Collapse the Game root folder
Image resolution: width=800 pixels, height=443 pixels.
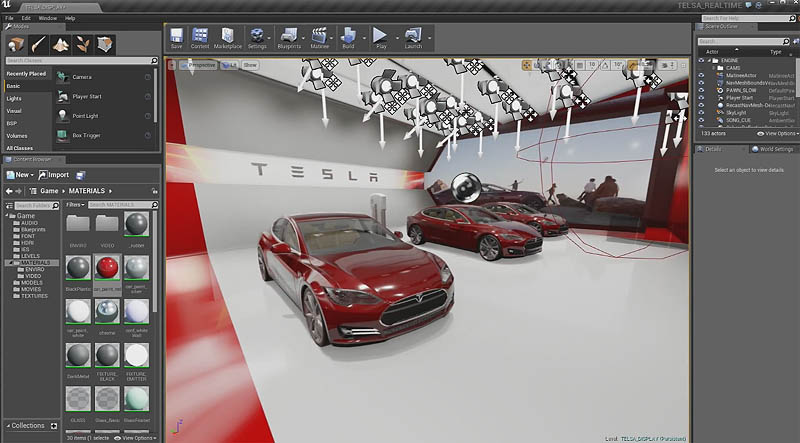coord(7,216)
